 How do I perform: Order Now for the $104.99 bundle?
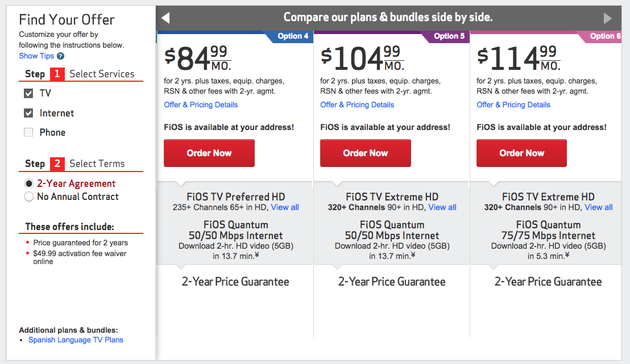click(365, 153)
